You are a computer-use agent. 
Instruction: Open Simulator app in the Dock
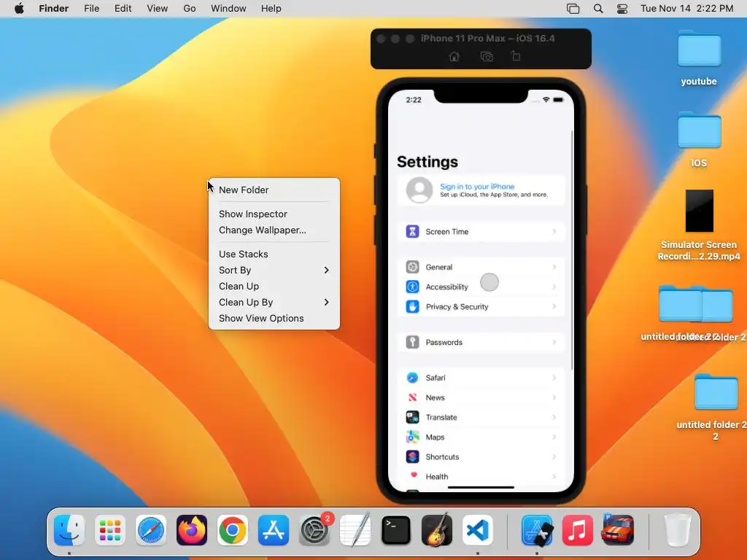pyautogui.click(x=537, y=530)
